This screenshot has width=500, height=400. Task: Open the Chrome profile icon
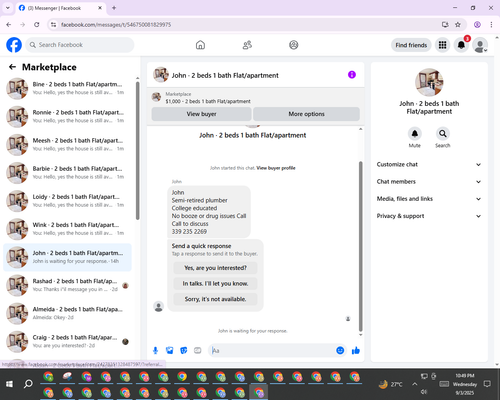point(477,25)
